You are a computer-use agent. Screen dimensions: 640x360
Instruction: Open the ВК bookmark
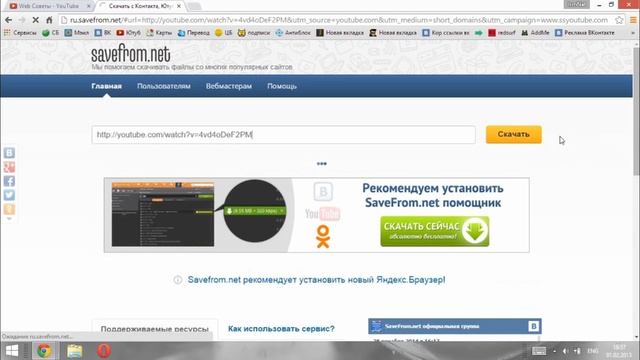(x=102, y=33)
